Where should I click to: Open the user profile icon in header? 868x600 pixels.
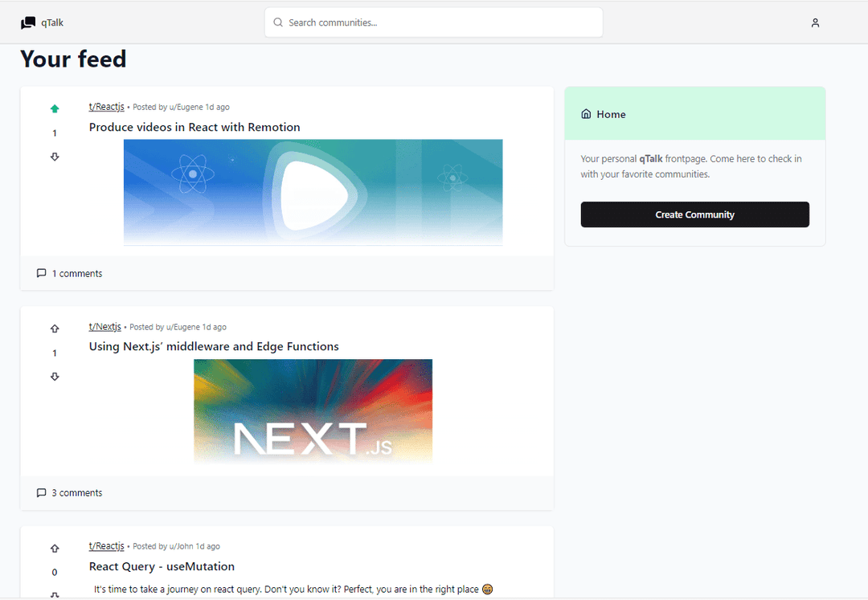pyautogui.click(x=815, y=22)
